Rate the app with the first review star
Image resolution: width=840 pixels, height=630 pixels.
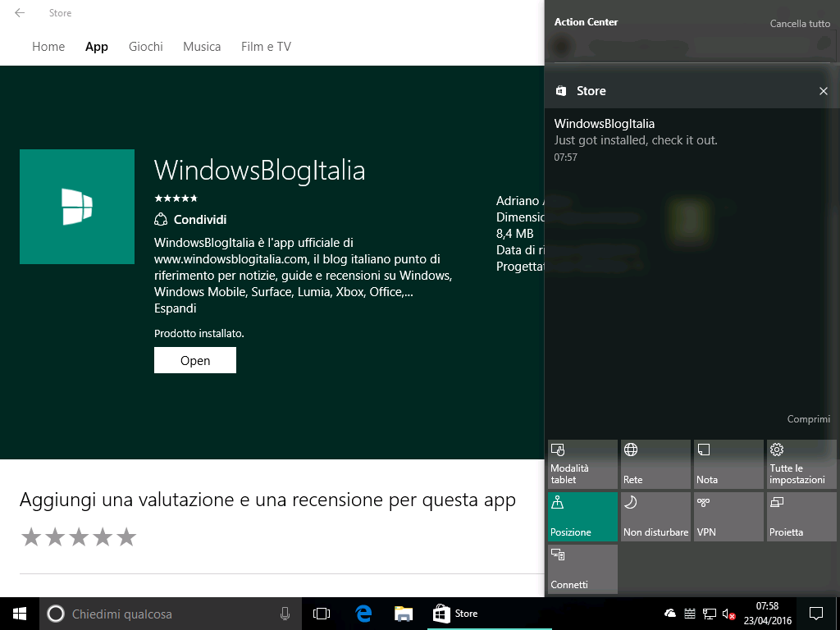(31, 536)
